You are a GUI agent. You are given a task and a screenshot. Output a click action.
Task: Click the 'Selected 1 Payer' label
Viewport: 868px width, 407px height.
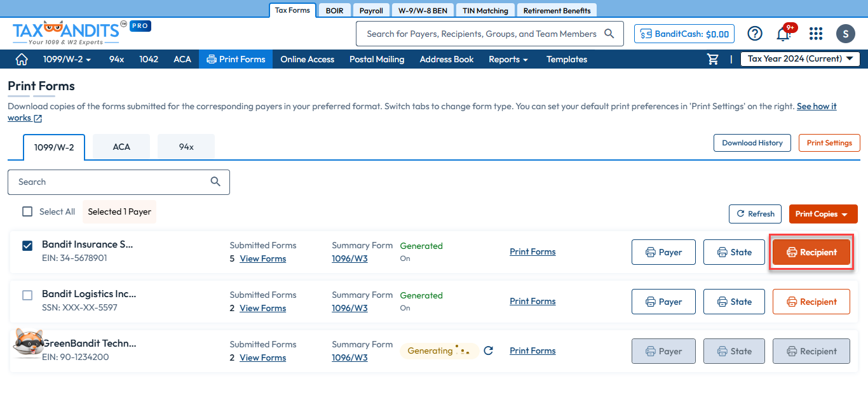[119, 211]
